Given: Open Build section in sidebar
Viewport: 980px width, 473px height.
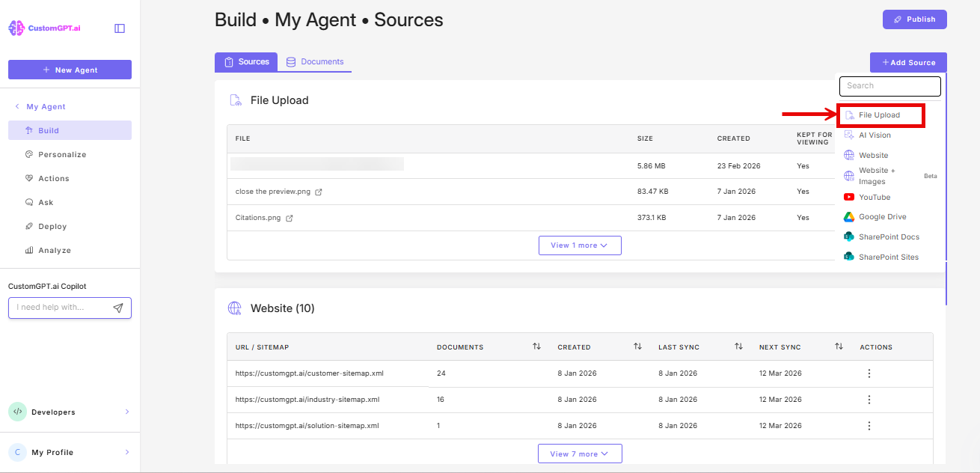Looking at the screenshot, I should tap(70, 130).
